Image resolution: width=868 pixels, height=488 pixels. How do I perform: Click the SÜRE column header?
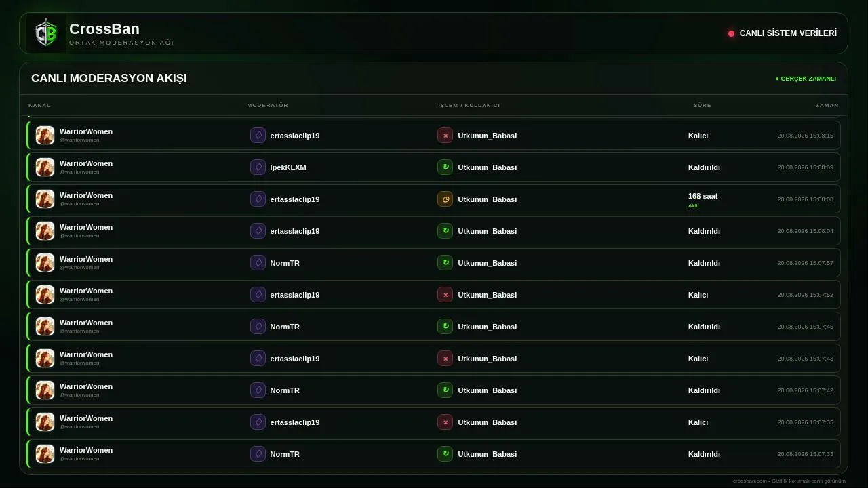pyautogui.click(x=703, y=105)
